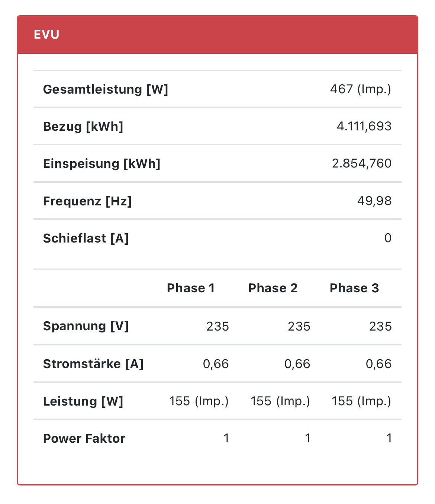Select the Leistung [W] row label
The image size is (435, 504).
pyautogui.click(x=83, y=401)
